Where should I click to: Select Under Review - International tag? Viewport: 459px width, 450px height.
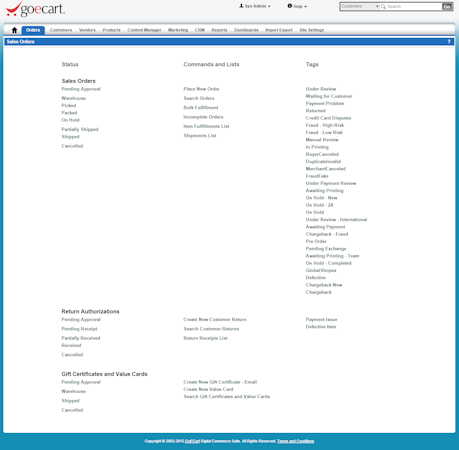(336, 220)
